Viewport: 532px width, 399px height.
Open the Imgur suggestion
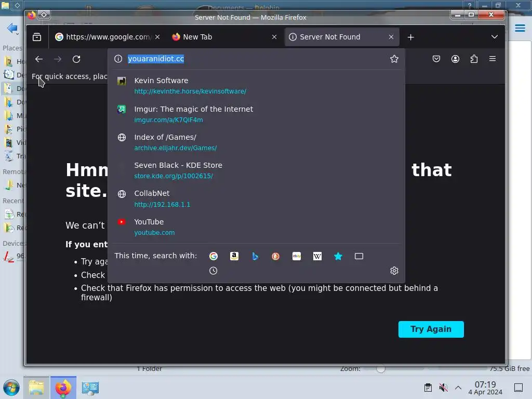(257, 114)
